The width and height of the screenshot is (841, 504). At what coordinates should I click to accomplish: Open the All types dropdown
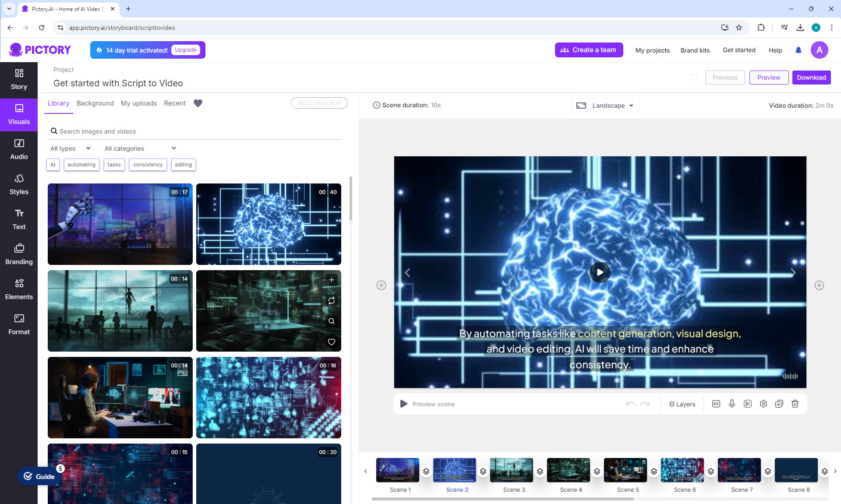pos(70,148)
